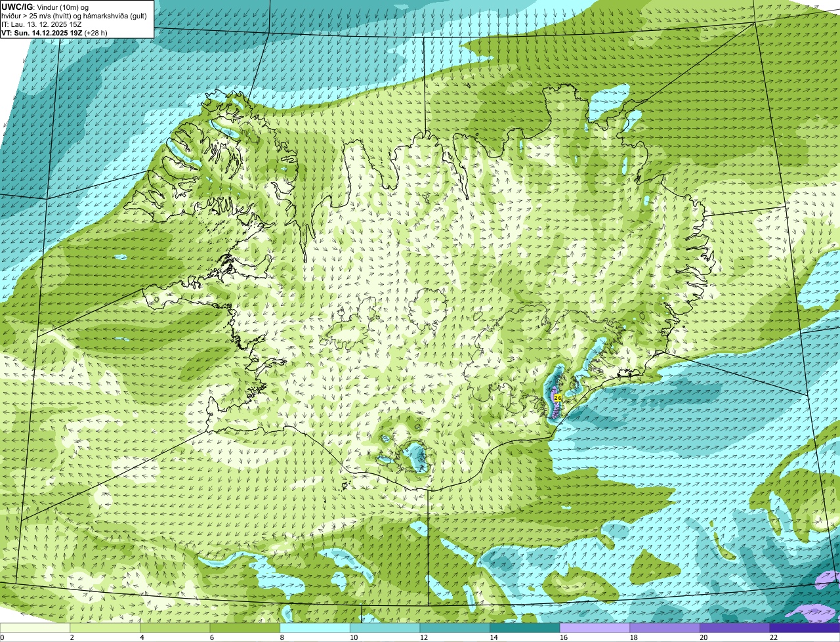Click the 'UWC/IG: Vindur (10m) og' title line
This screenshot has width=840, height=642.
point(45,7)
